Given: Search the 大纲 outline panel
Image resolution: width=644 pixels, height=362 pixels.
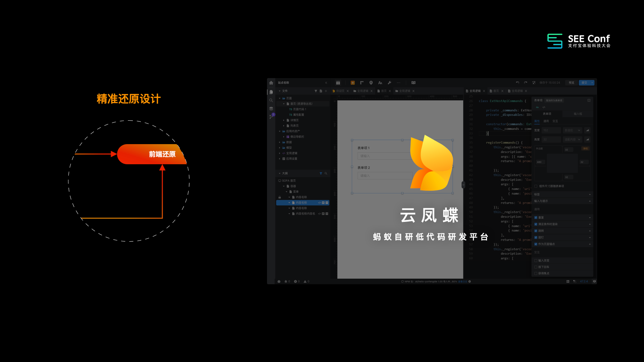Looking at the screenshot, I should tap(326, 173).
